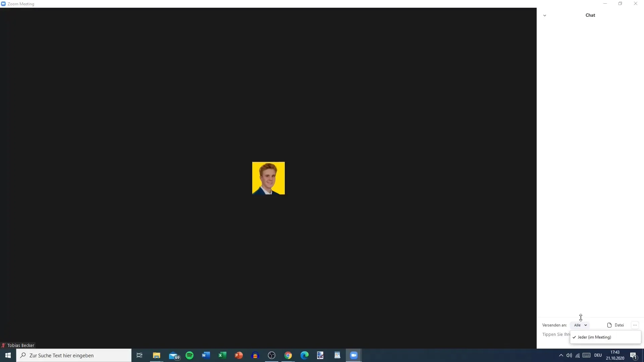Click the Zoom icon in taskbar

[354, 355]
